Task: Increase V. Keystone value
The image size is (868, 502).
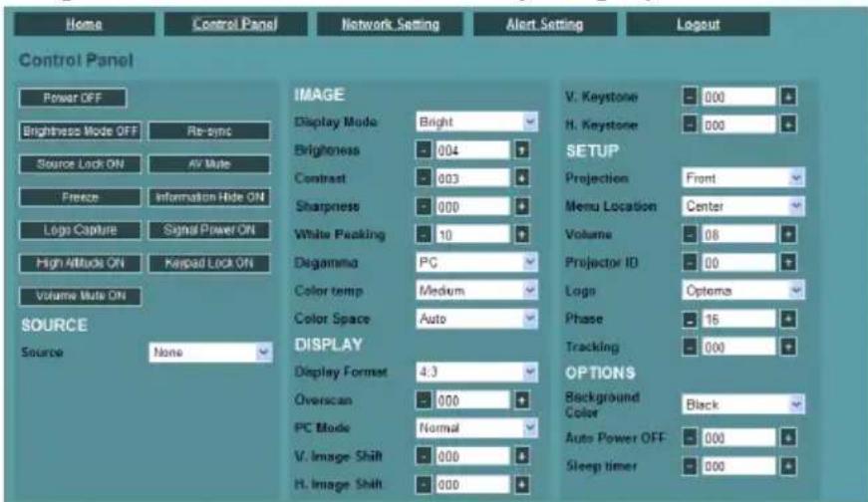Action: click(x=788, y=97)
